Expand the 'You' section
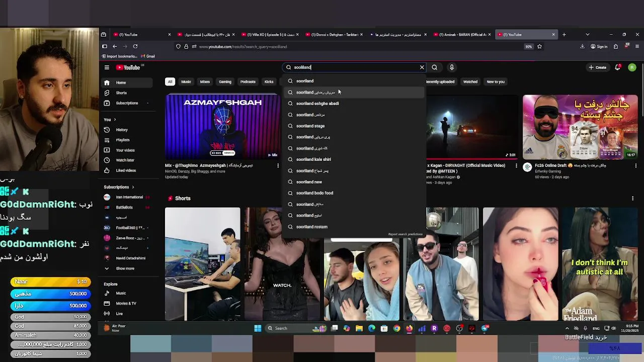This screenshot has width=644, height=362. point(110,120)
